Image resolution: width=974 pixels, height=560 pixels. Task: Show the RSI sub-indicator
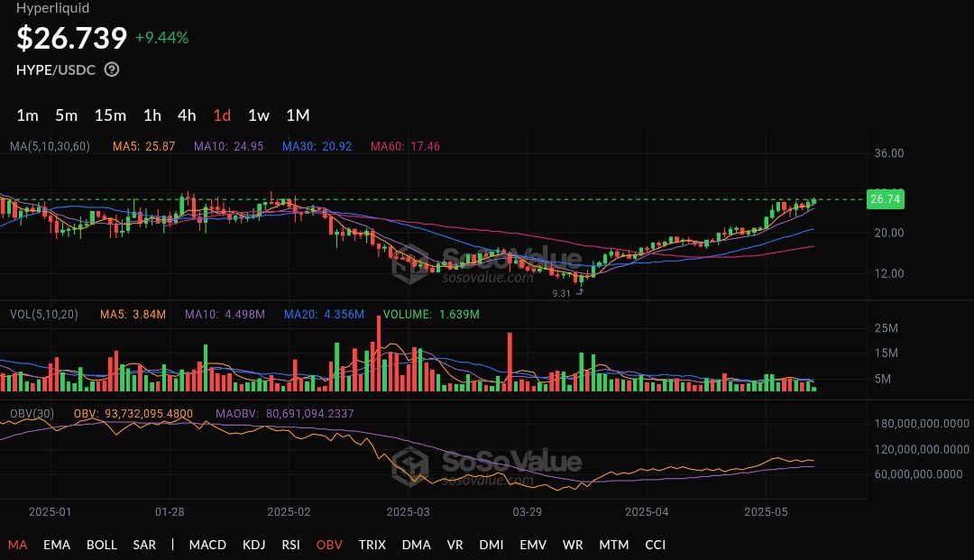290,545
